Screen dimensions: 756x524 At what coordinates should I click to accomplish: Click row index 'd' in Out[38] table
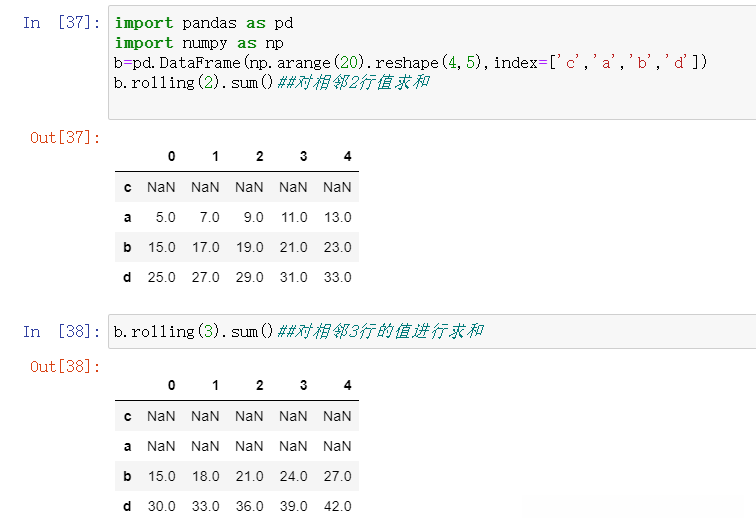click(127, 507)
